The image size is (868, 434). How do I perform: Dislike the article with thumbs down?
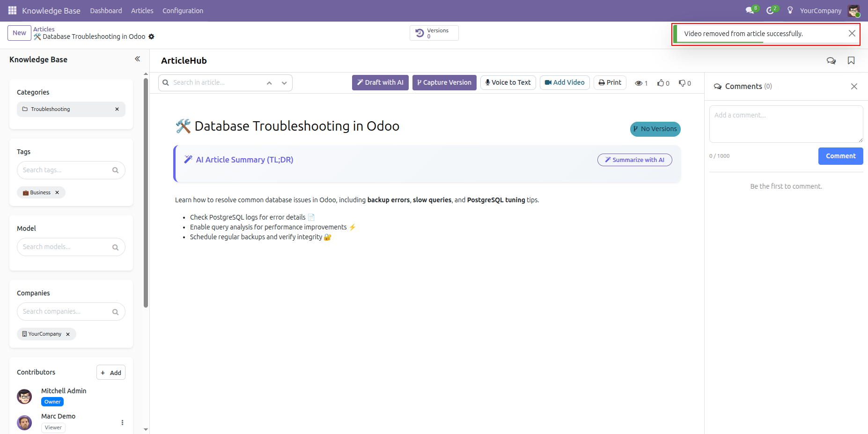(x=685, y=83)
